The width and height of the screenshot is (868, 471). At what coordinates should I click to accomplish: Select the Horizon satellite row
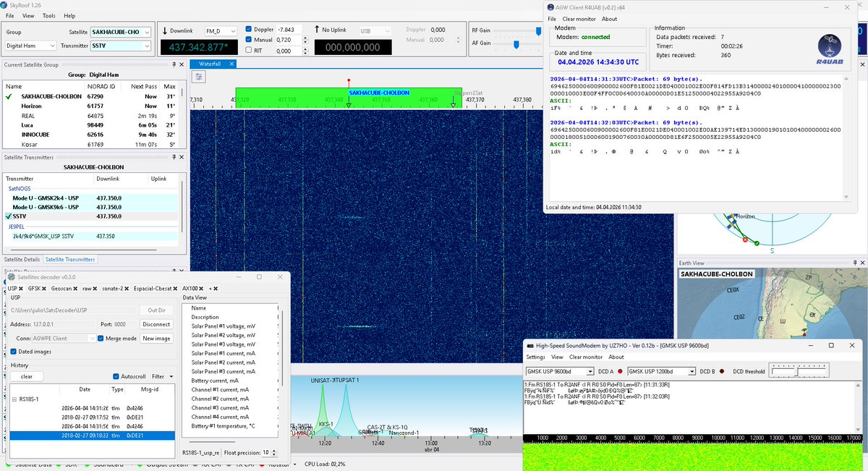(x=94, y=106)
